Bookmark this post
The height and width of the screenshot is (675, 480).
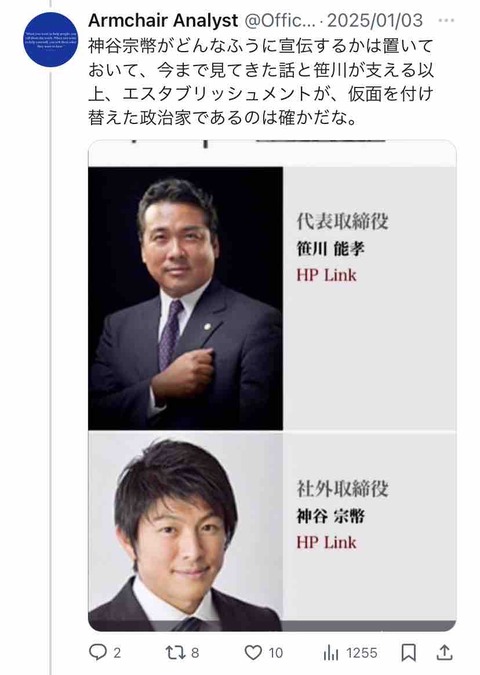pyautogui.click(x=408, y=653)
